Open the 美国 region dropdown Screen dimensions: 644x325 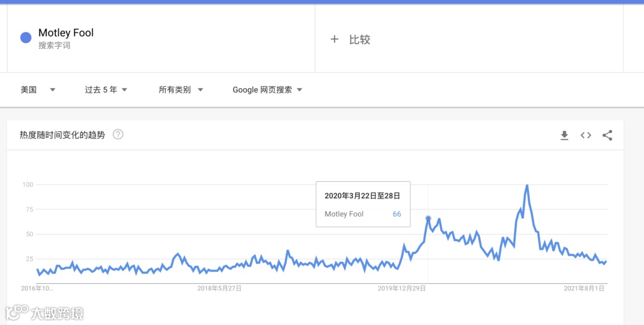click(x=38, y=89)
